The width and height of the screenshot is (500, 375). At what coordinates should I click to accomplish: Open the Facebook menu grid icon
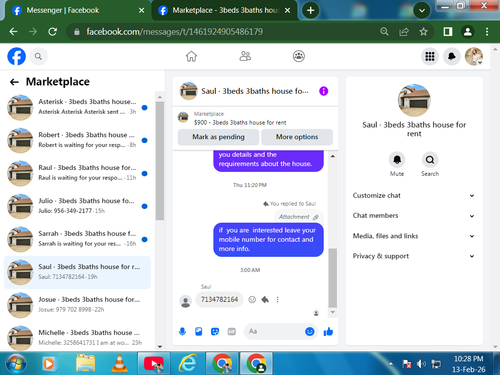(430, 56)
